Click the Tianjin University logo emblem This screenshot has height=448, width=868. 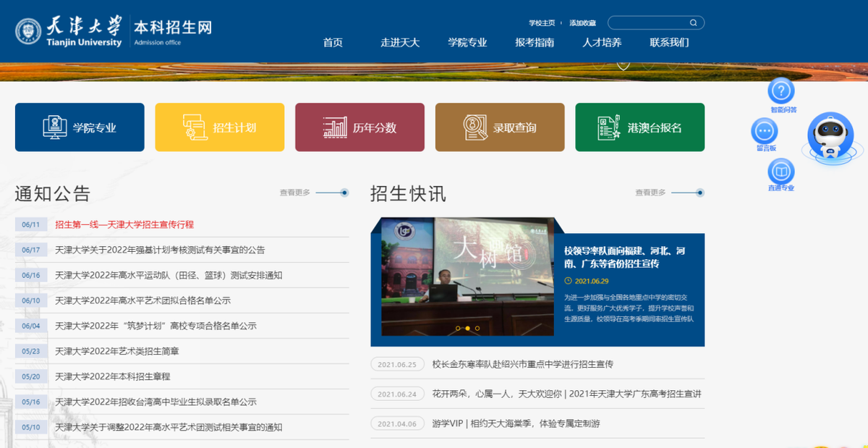pyautogui.click(x=28, y=31)
